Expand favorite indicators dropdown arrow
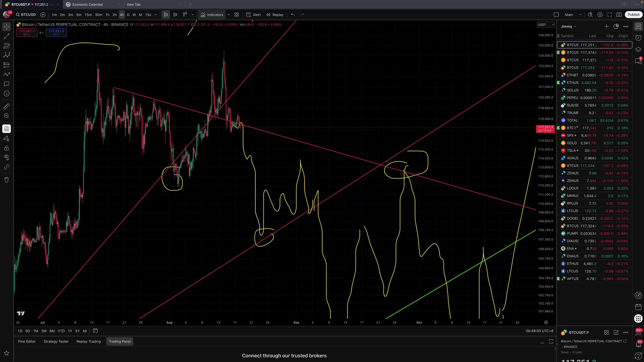This screenshot has width=644, height=362. (x=229, y=15)
